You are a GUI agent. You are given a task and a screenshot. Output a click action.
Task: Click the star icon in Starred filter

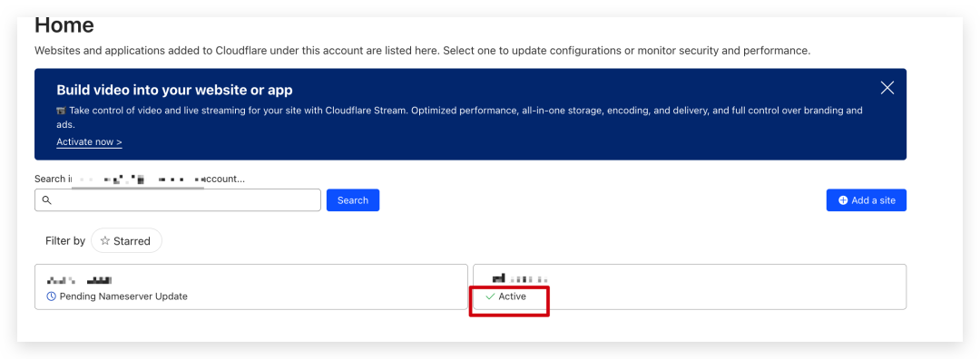tap(105, 240)
